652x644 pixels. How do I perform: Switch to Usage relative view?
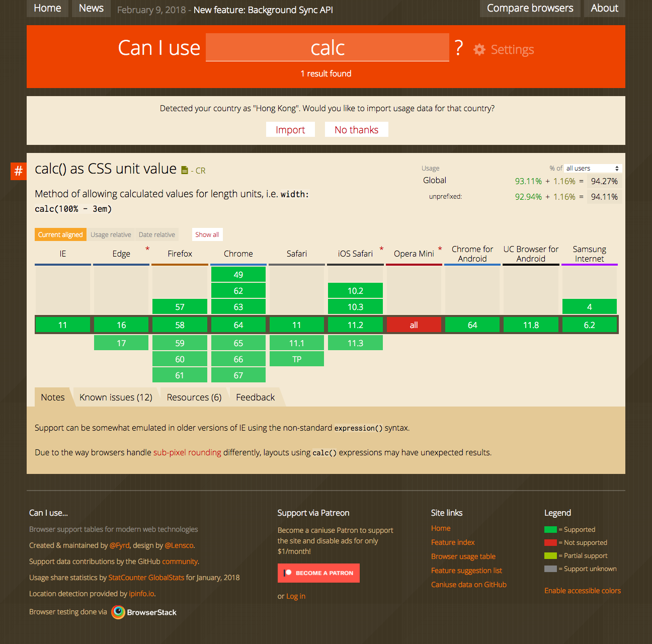point(111,234)
